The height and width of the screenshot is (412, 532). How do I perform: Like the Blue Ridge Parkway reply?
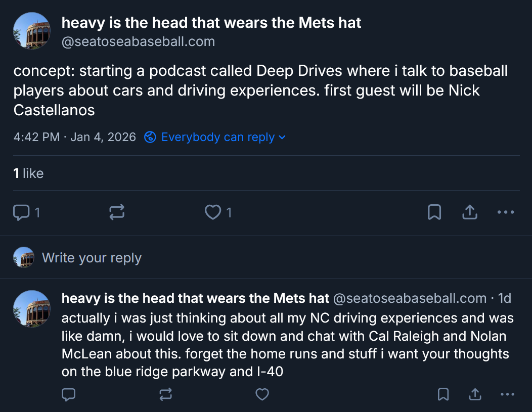[x=262, y=394]
